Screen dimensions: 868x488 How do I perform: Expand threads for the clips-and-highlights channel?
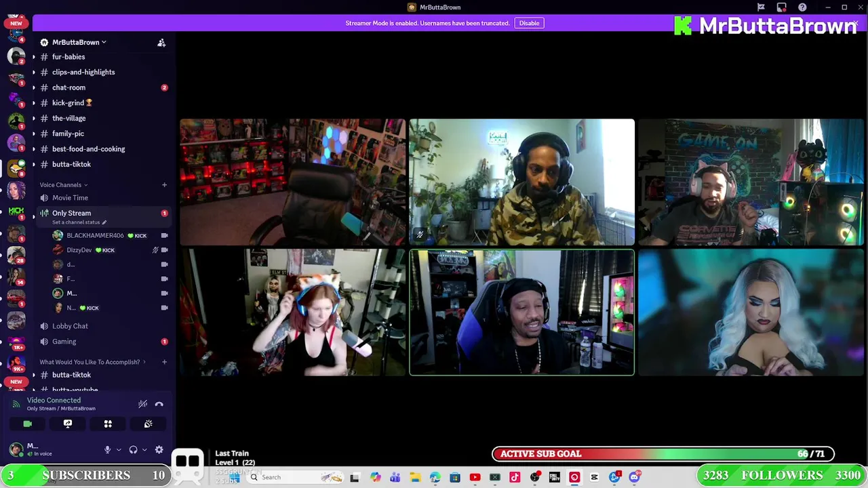34,72
